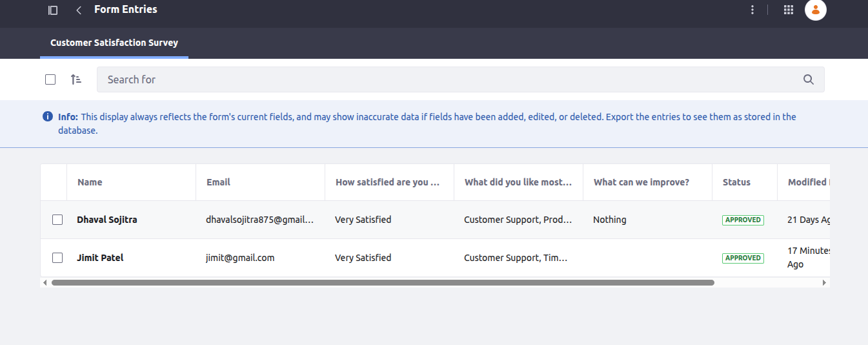Select the Dhaval Sojitra row checkbox

[x=57, y=220]
